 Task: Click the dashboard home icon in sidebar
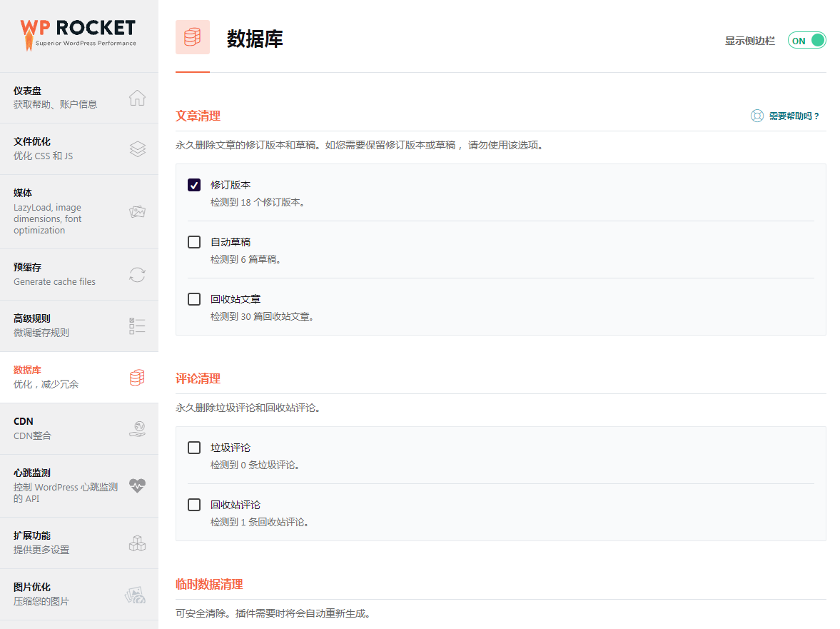tap(137, 98)
